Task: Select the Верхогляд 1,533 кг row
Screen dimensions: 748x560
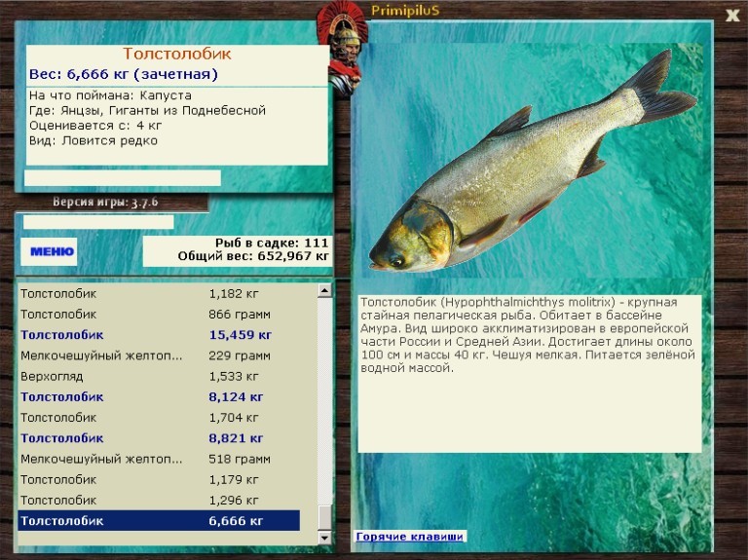Action: coord(159,376)
